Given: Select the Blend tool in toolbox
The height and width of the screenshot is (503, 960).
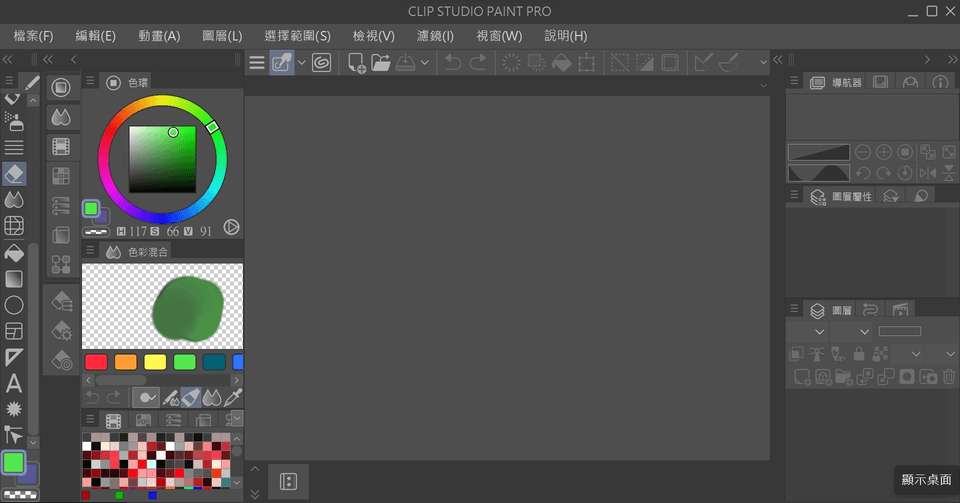Looking at the screenshot, I should click(14, 199).
